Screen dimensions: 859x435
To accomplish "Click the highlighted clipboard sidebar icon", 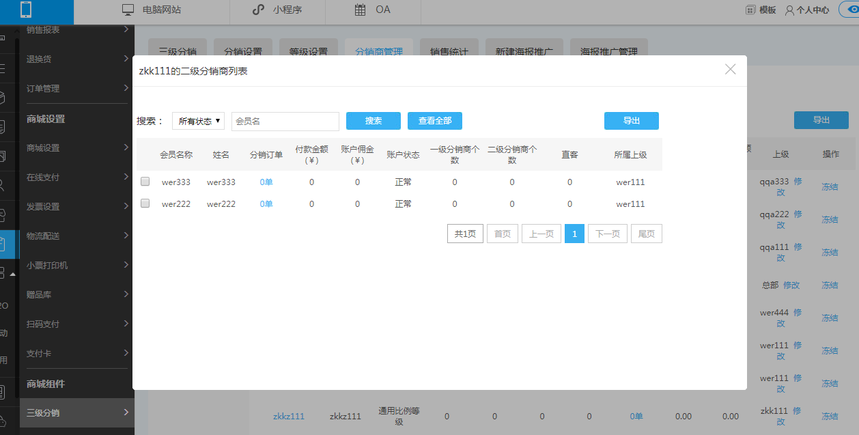I will tap(3, 244).
